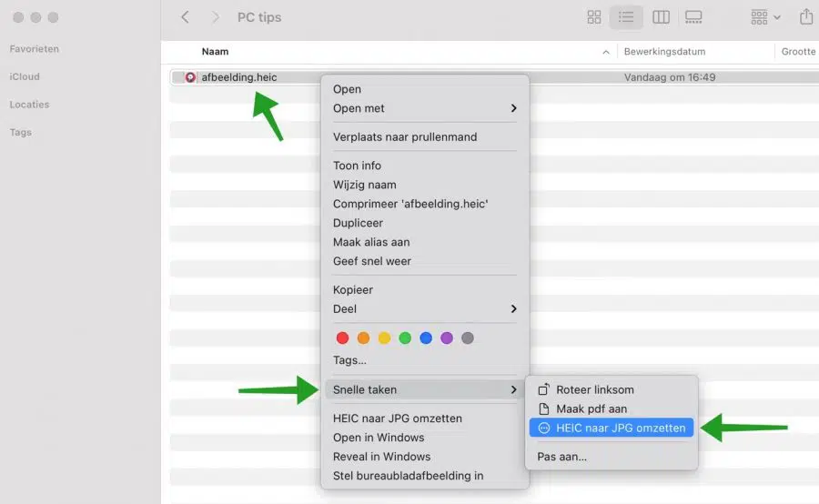The width and height of the screenshot is (819, 504).
Task: Switch Finder to column view
Action: 661,17
